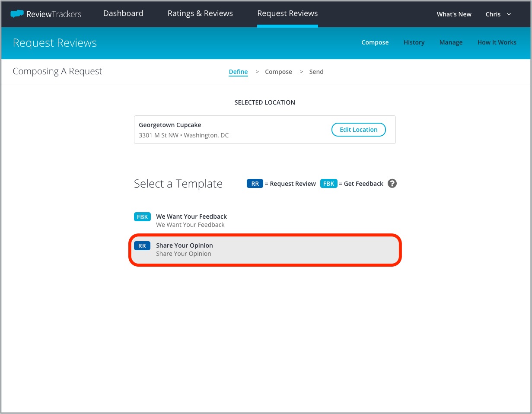Click the Edit Location button
Image resolution: width=532 pixels, height=414 pixels.
(x=359, y=130)
